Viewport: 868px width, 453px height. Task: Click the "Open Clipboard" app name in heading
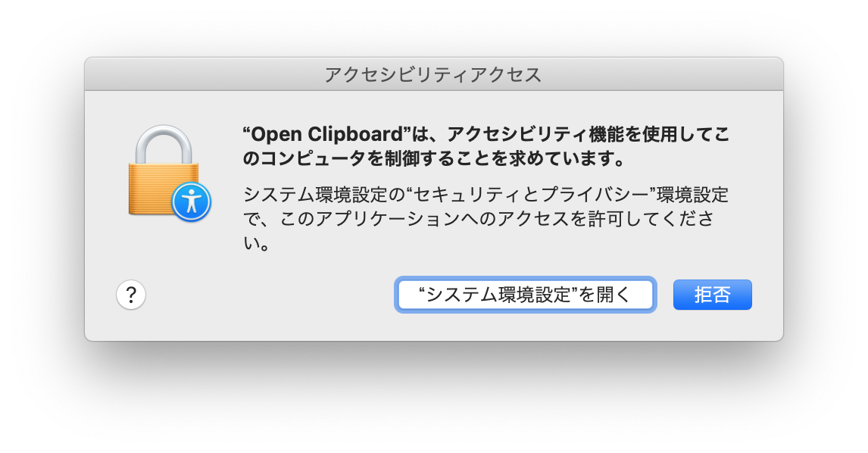tap(326, 134)
